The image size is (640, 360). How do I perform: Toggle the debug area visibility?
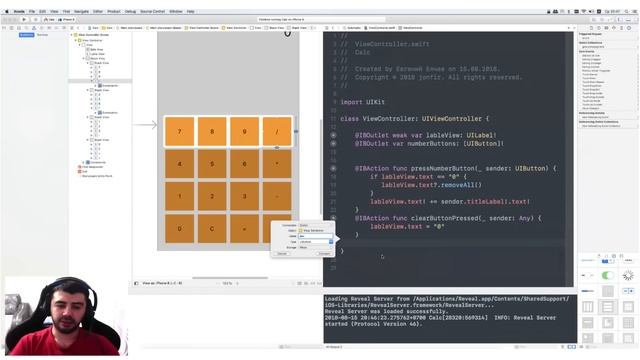[x=627, y=19]
